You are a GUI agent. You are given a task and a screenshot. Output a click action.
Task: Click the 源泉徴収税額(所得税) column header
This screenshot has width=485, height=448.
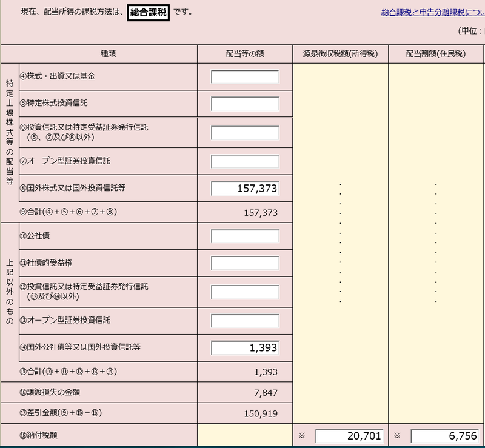click(340, 54)
